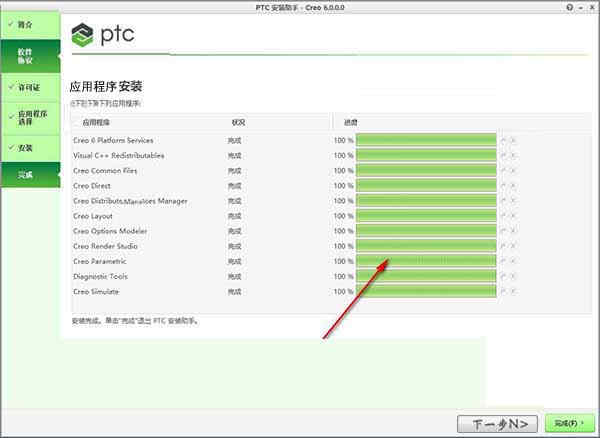
Task: Click the 完成 status of Creo Direct
Action: coord(235,186)
